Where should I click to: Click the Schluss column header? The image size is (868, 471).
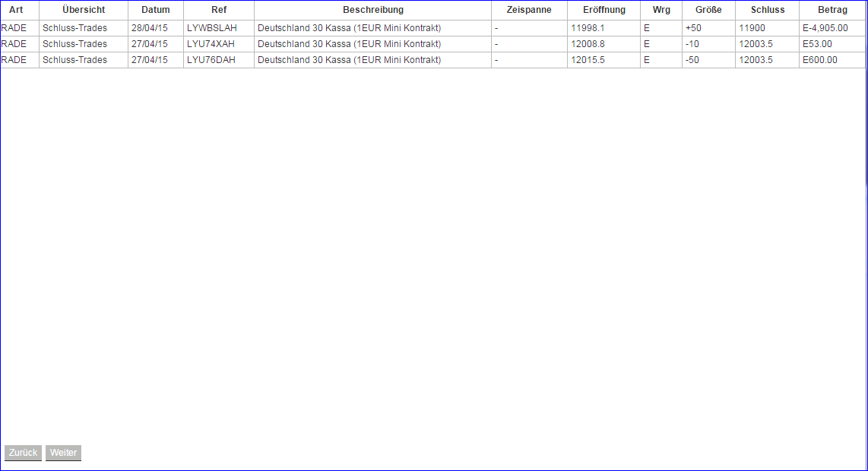(768, 10)
